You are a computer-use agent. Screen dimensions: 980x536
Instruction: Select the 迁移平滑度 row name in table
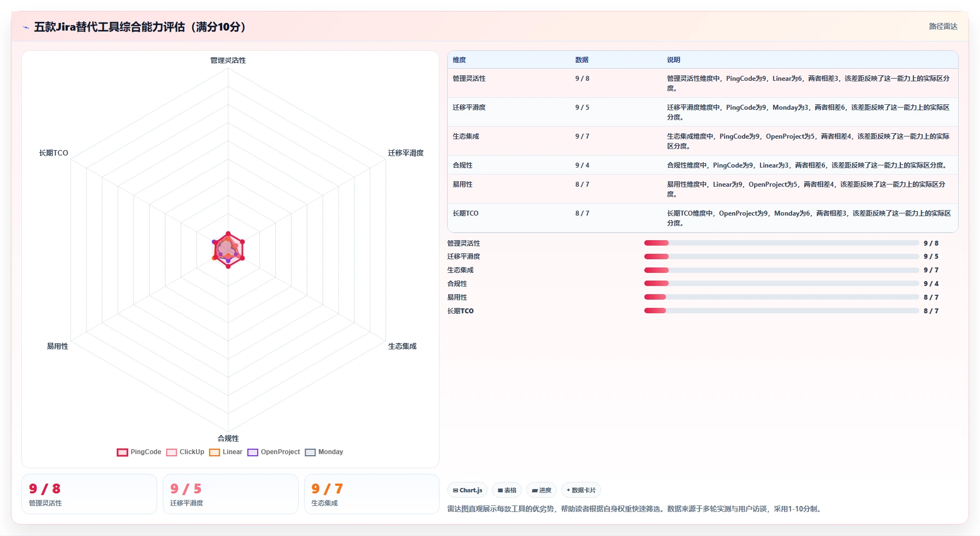click(469, 108)
